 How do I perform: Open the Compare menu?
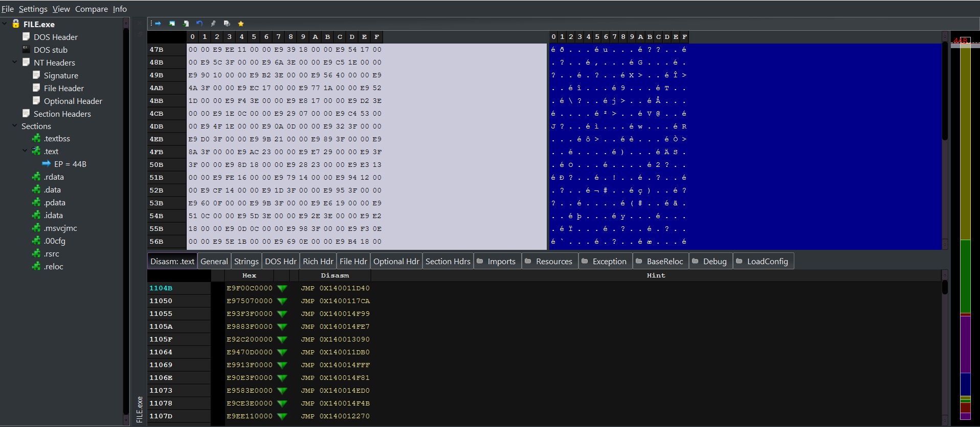click(x=92, y=9)
